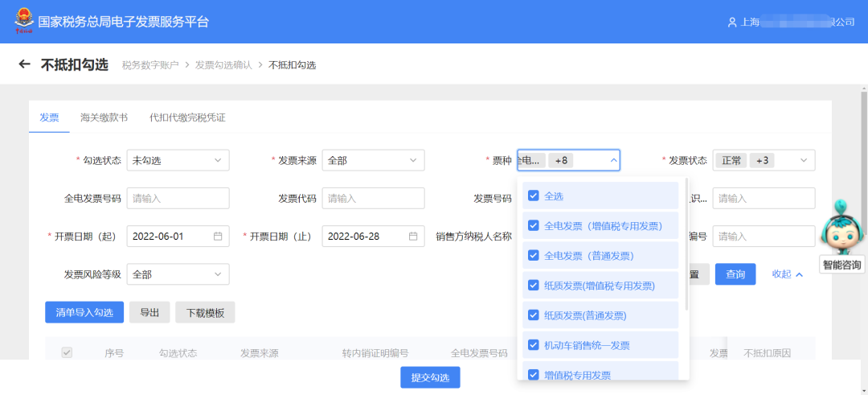Switch to the 代扣代缴完税凭证 tab
The image size is (868, 395).
(187, 117)
